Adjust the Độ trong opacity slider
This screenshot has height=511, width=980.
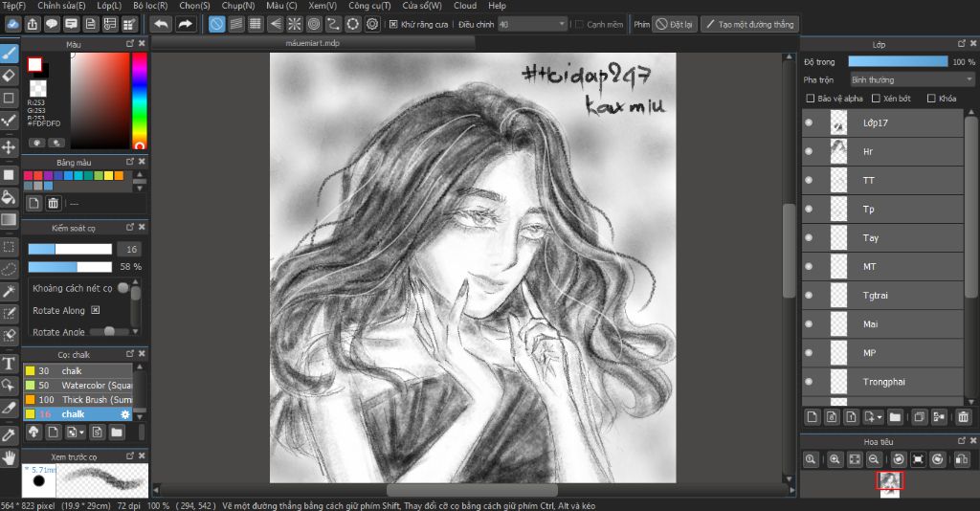click(898, 61)
